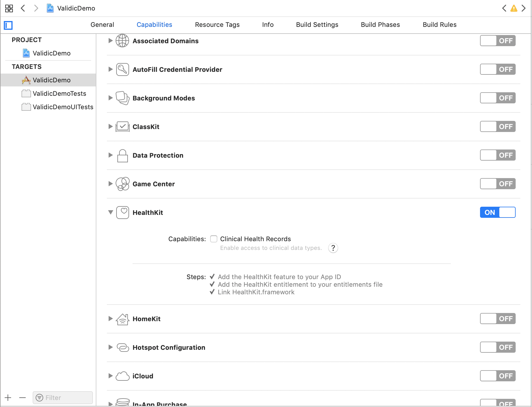Open the Info tab
Image resolution: width=532 pixels, height=407 pixels.
click(x=268, y=25)
